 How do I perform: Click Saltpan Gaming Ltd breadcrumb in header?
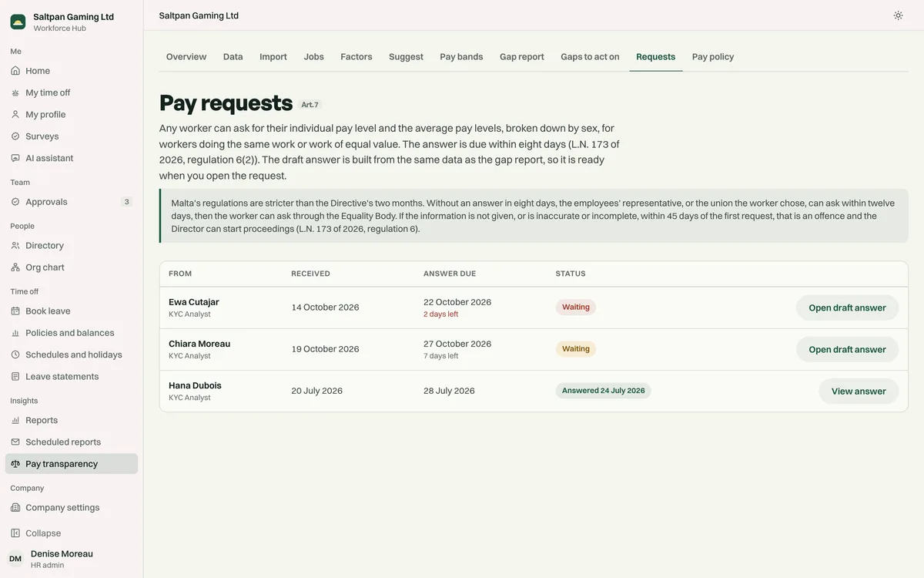tap(199, 15)
